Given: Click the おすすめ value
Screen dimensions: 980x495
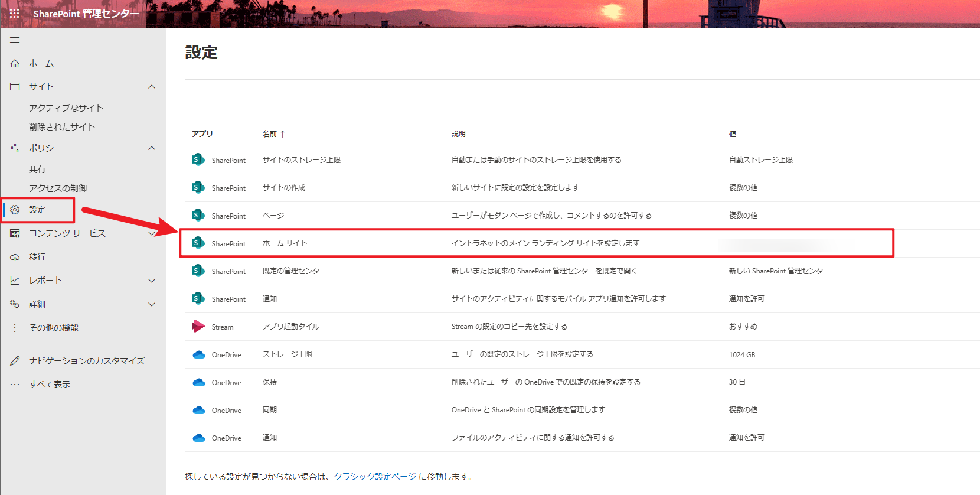Looking at the screenshot, I should click(x=743, y=326).
